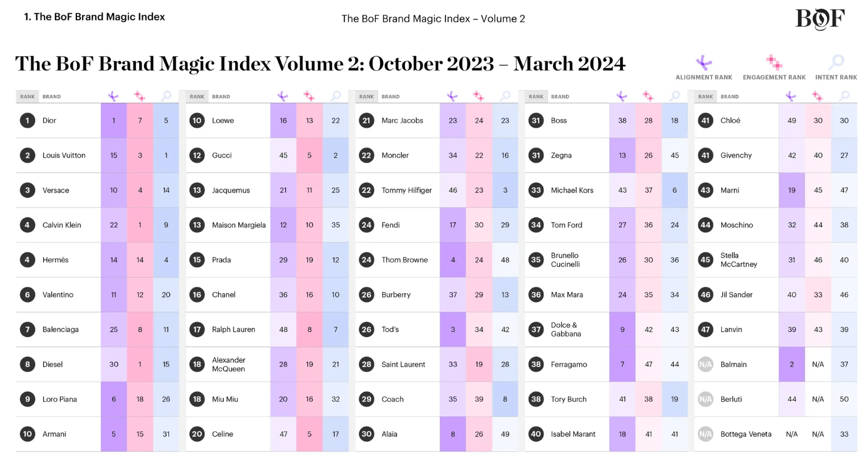Click the Engagement Rank legend icon

pyautogui.click(x=774, y=62)
